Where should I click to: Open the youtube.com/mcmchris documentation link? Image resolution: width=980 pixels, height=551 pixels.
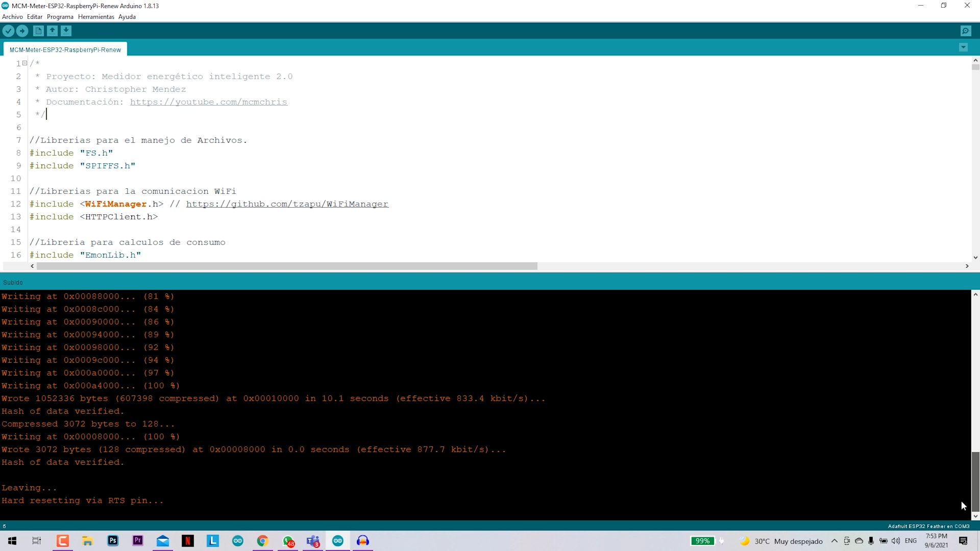coord(208,102)
